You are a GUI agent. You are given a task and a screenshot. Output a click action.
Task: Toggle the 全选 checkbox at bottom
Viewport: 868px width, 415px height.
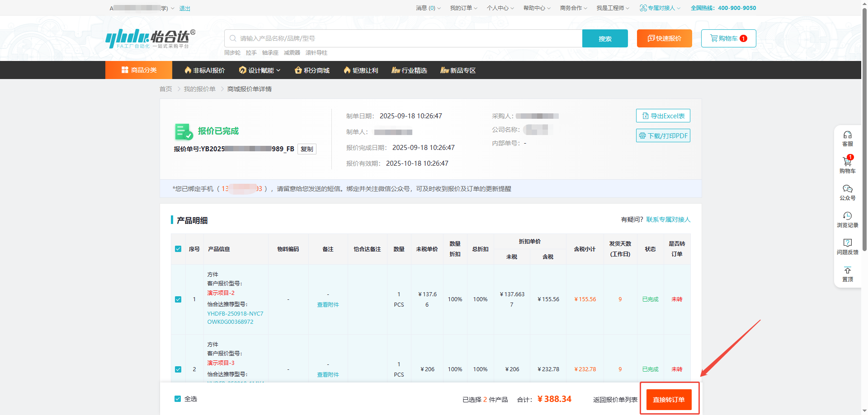[x=178, y=399]
